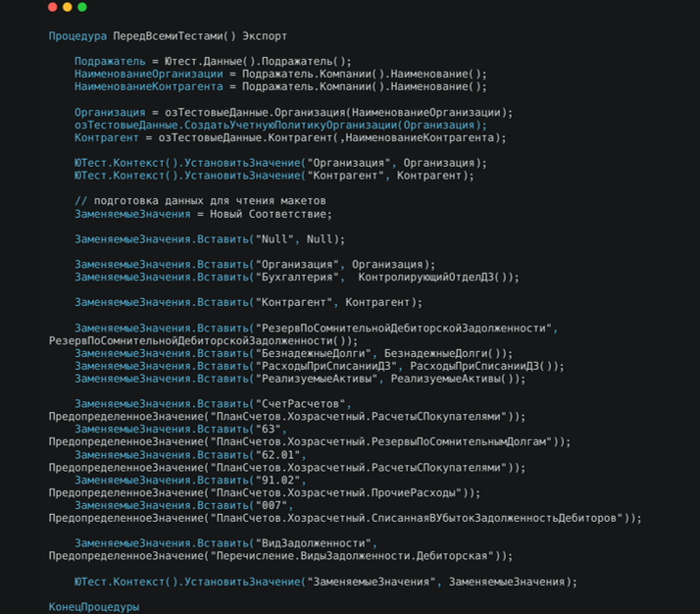Click the green maximize window dot
Screen dimensions: 700x614
coord(82,7)
